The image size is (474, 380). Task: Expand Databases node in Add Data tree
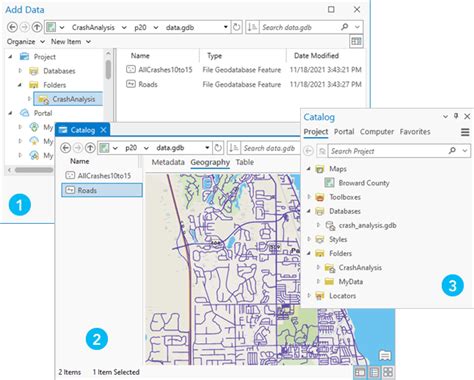20,71
